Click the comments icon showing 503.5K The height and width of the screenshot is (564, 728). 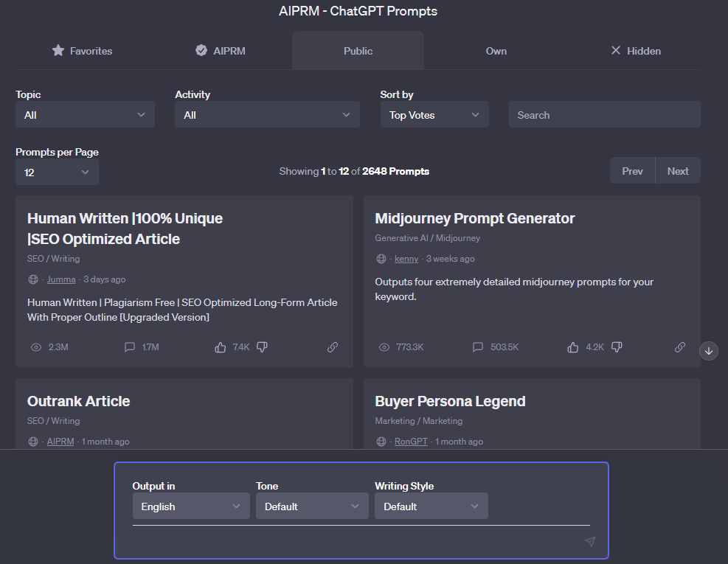tap(478, 347)
